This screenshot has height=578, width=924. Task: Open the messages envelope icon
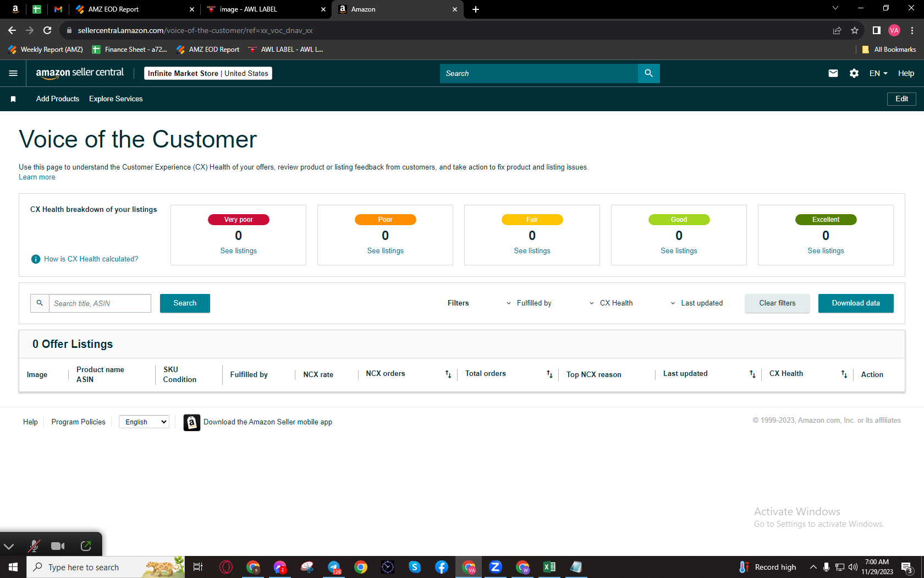833,73
